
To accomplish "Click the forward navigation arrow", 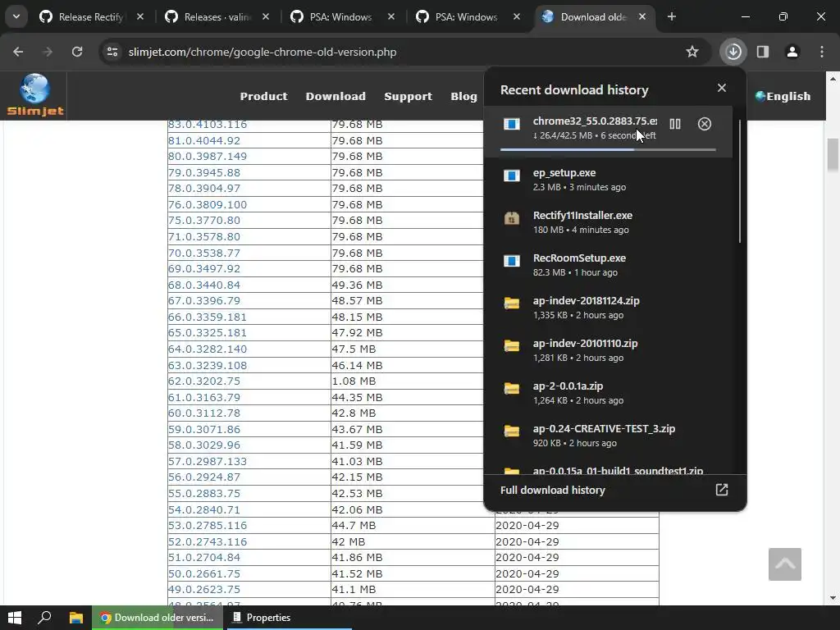I will coord(48,52).
